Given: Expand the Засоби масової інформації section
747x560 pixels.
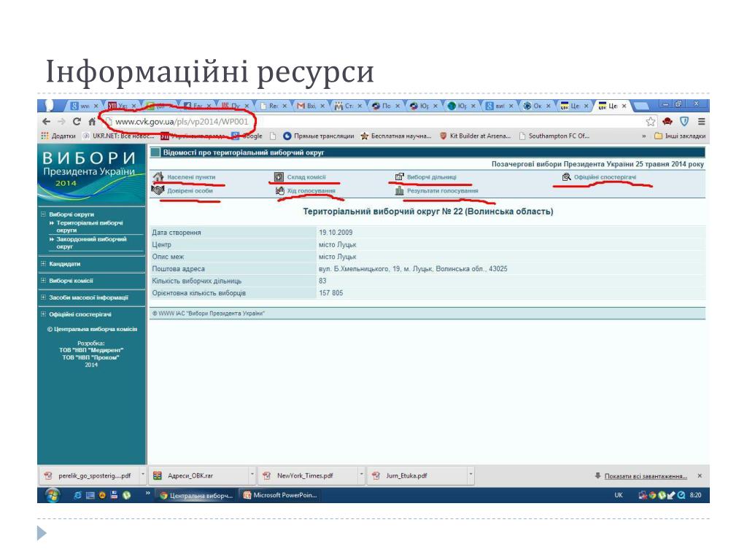Looking at the screenshot, I should [43, 297].
